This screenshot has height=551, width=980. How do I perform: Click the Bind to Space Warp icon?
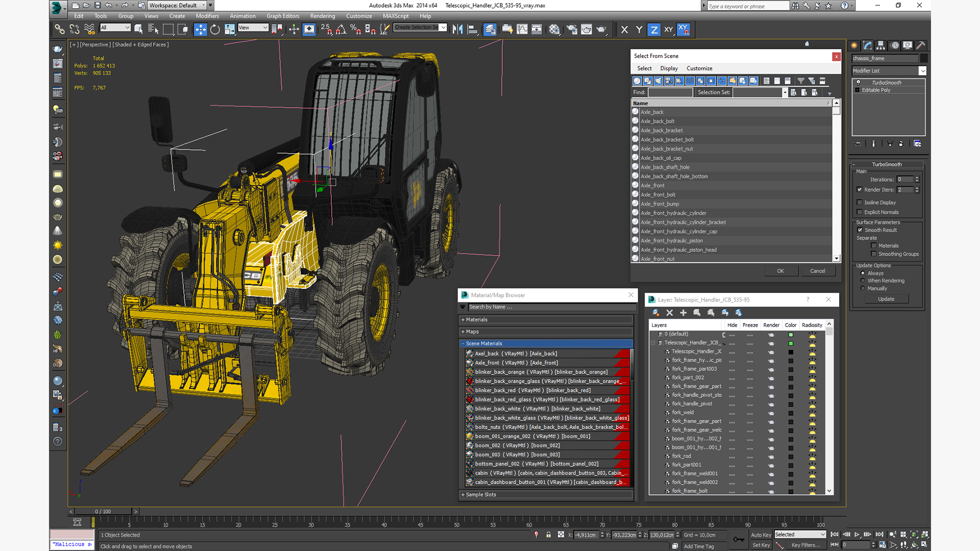[89, 30]
